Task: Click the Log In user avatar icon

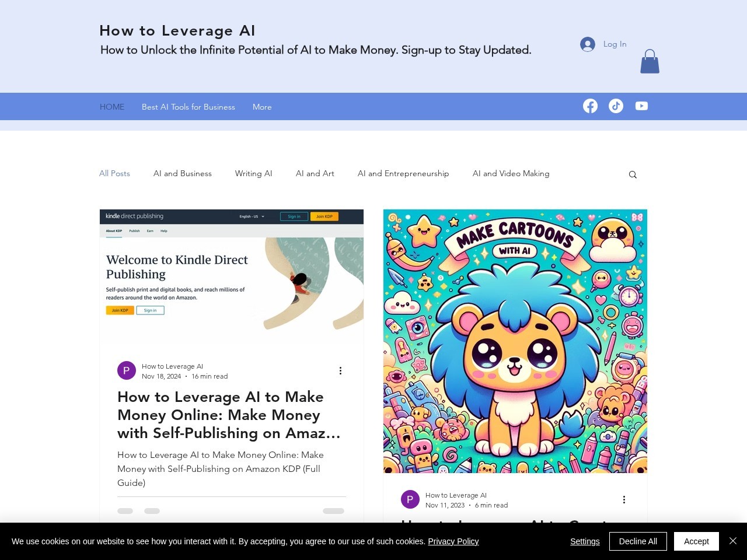Action: [x=588, y=44]
